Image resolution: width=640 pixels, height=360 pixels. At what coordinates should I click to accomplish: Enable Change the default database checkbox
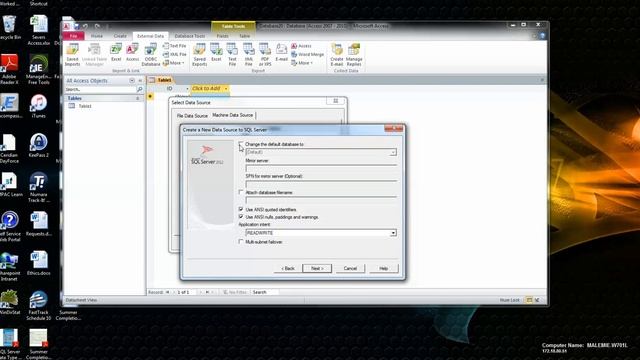click(x=241, y=144)
